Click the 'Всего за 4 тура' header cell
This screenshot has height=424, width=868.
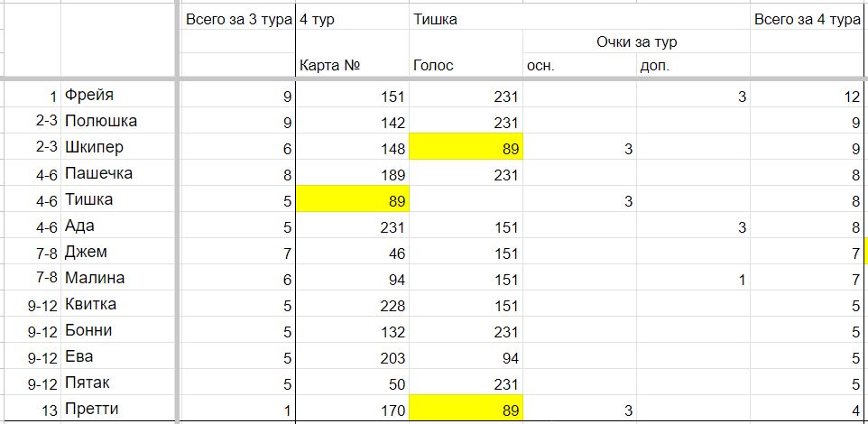[x=808, y=18]
